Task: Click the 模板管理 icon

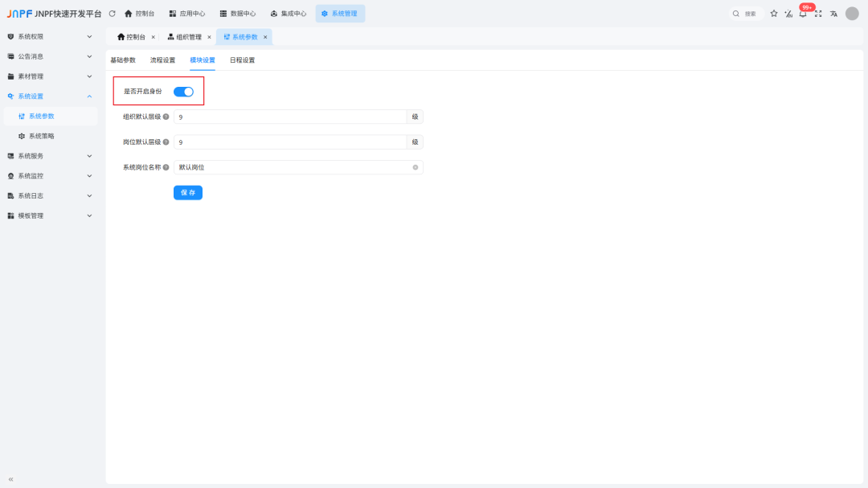Action: 10,216
